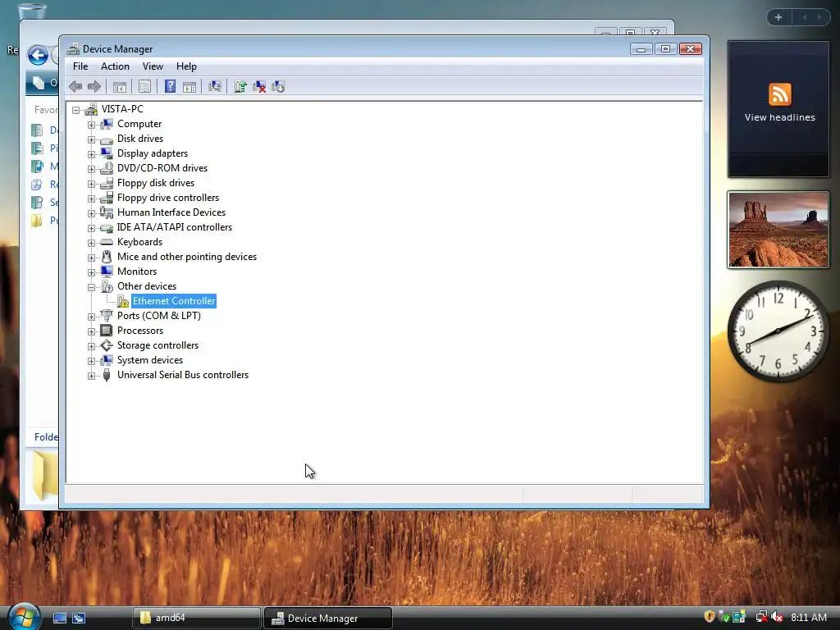Expand Floppy drive controllers category
The height and width of the screenshot is (630, 840).
92,199
